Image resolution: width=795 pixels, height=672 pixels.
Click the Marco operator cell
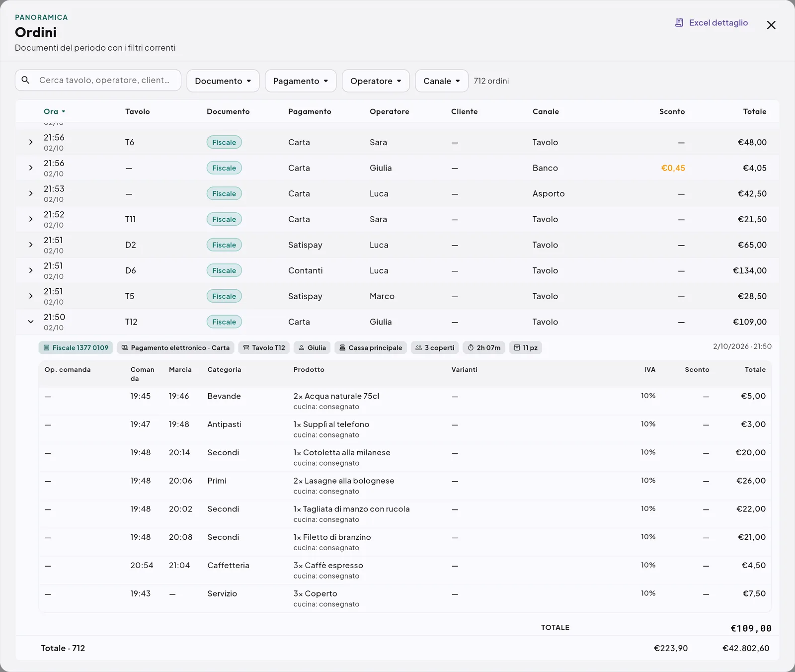coord(382,296)
